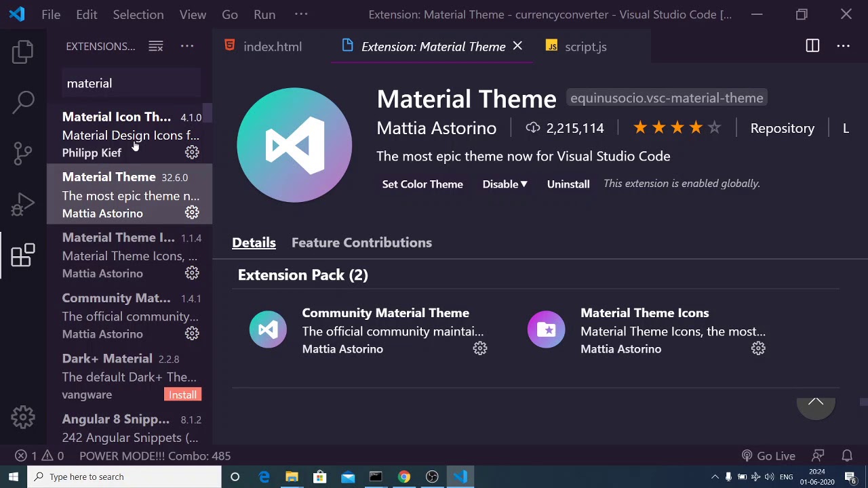Click the Split Editor Right icon
The image size is (868, 488).
click(x=812, y=46)
